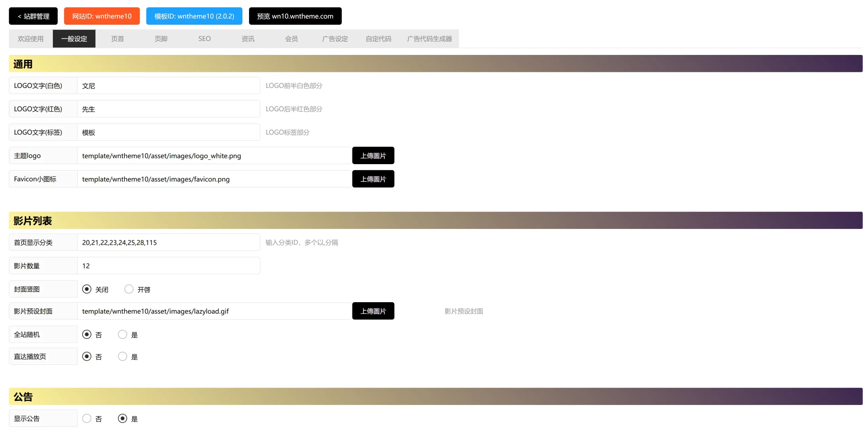Image resolution: width=868 pixels, height=429 pixels.
Task: Set 全站随机 to 是
Action: (122, 335)
